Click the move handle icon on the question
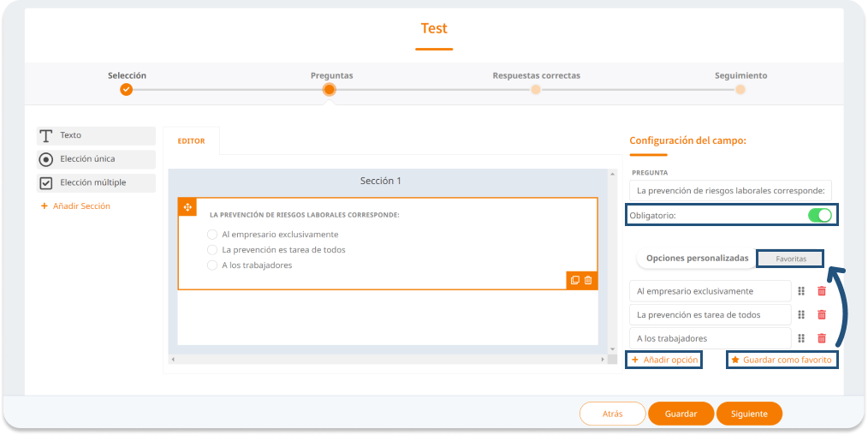The image size is (868, 435). click(x=187, y=207)
